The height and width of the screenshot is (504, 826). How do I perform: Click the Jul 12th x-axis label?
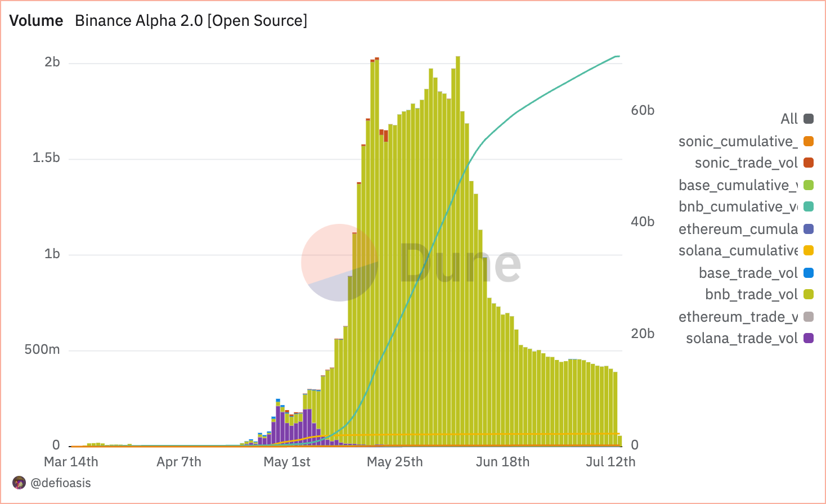pos(610,462)
